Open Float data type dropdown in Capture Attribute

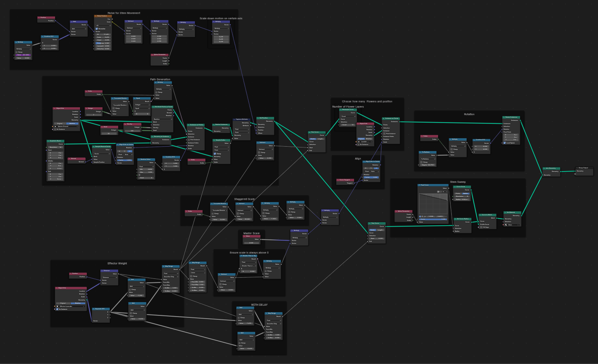(242, 129)
